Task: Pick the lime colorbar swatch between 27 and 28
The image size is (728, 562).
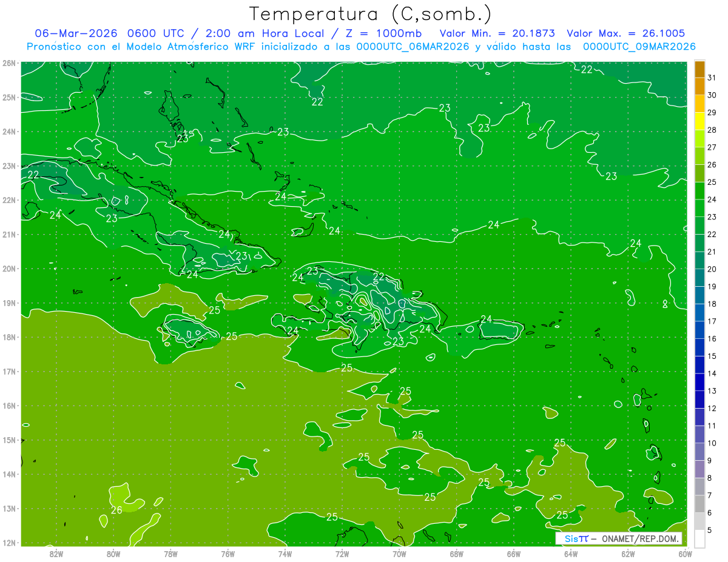Action: click(699, 139)
